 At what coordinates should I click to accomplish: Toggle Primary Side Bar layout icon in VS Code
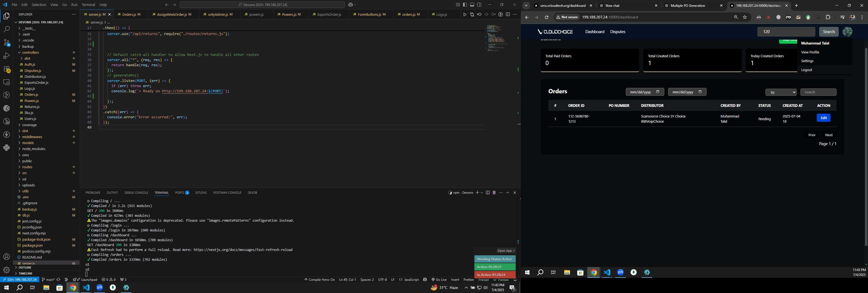[465, 5]
